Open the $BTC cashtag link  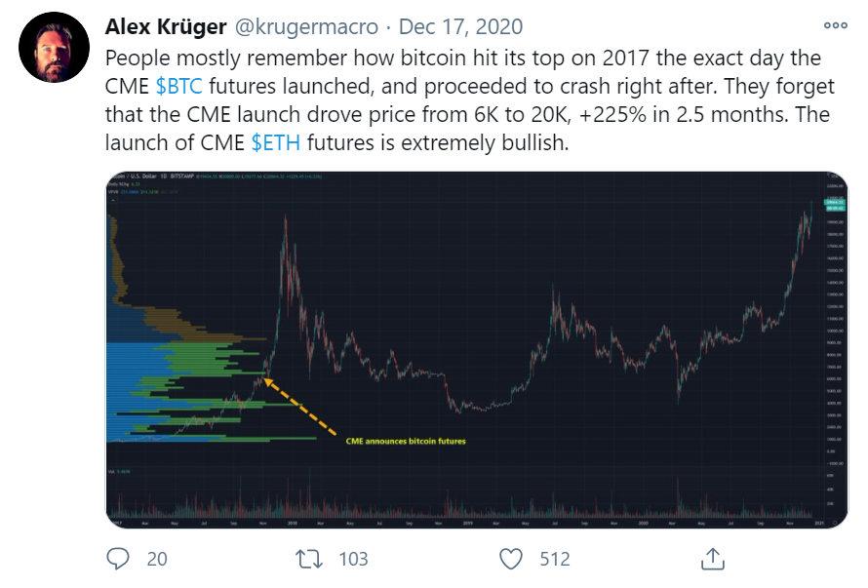point(178,86)
